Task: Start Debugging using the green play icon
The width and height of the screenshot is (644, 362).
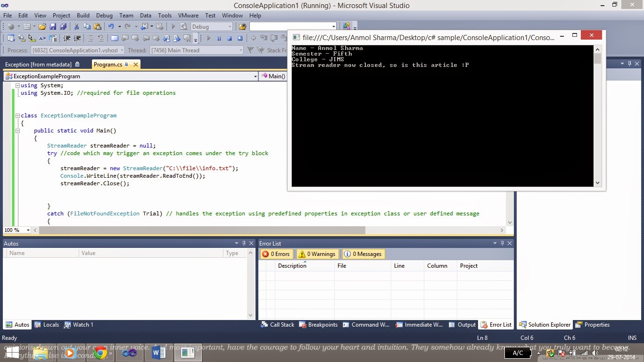Action: click(x=209, y=38)
